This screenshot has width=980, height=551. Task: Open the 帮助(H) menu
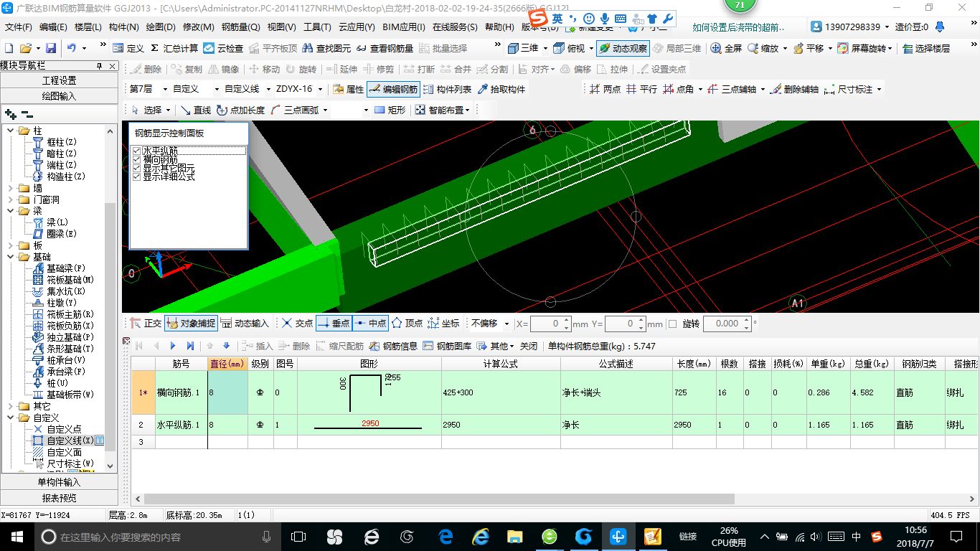coord(499,27)
